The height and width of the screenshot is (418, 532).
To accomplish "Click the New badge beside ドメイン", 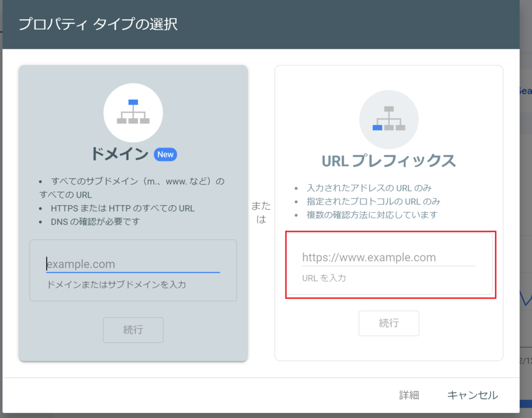I will click(x=165, y=154).
